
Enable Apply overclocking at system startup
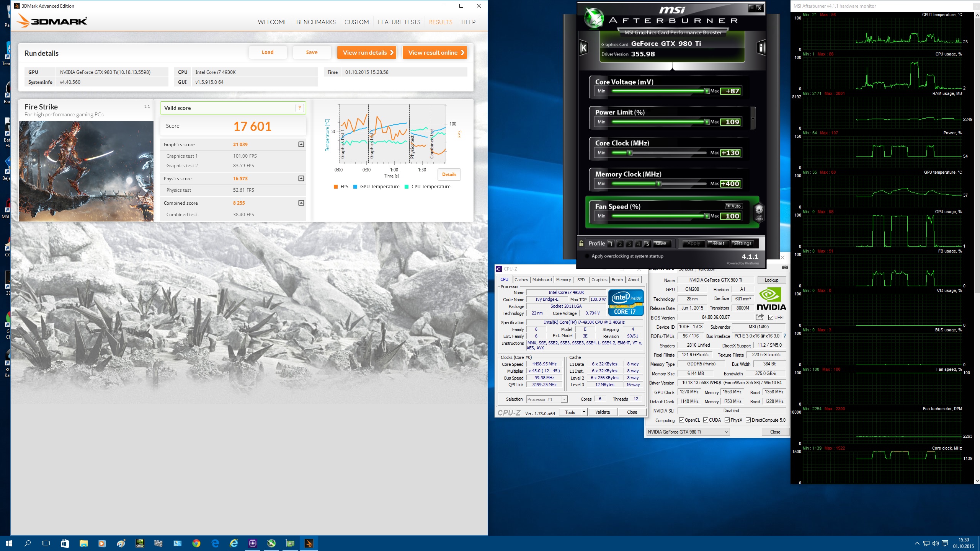pyautogui.click(x=587, y=256)
